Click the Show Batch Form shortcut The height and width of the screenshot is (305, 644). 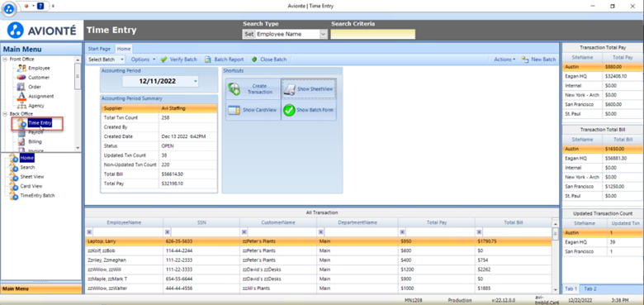point(309,110)
